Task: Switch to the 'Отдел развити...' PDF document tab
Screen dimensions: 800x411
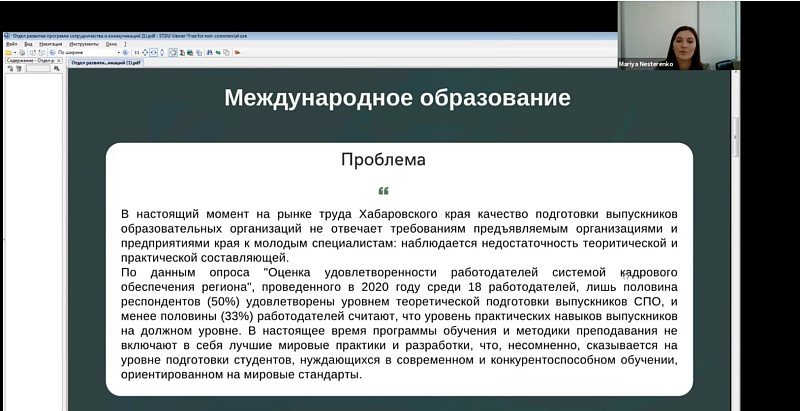Action: pyautogui.click(x=106, y=62)
